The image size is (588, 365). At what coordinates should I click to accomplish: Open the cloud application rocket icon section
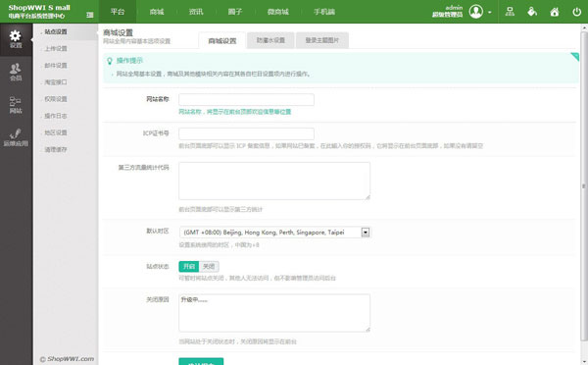pyautogui.click(x=16, y=137)
